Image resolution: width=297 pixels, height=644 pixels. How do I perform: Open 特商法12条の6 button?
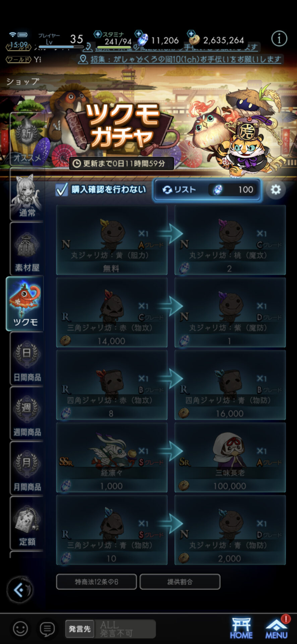(97, 582)
